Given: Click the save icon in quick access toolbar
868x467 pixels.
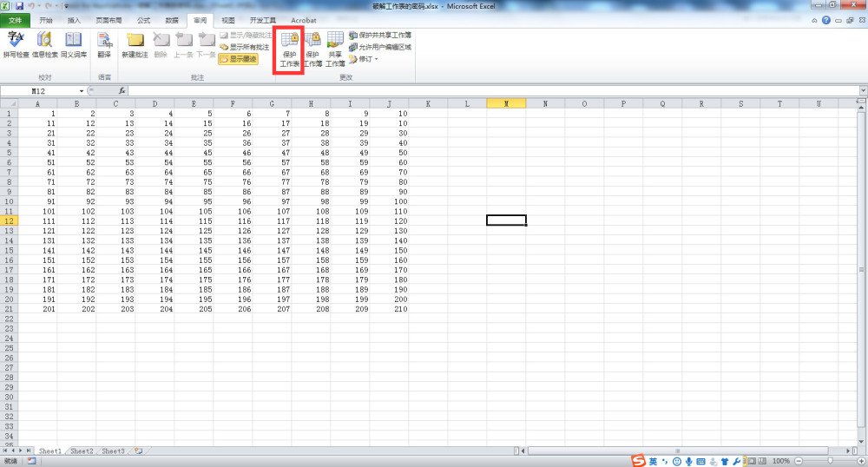Looking at the screenshot, I should pyautogui.click(x=19, y=6).
